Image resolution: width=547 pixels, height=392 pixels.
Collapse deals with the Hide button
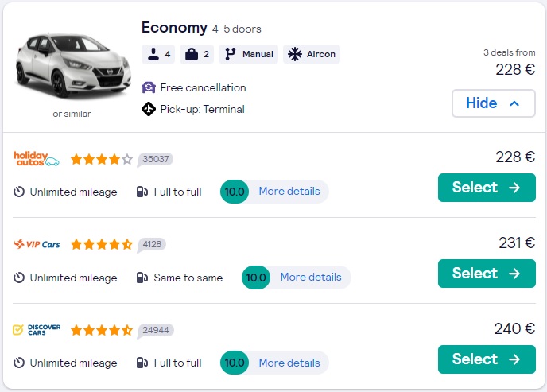(493, 103)
